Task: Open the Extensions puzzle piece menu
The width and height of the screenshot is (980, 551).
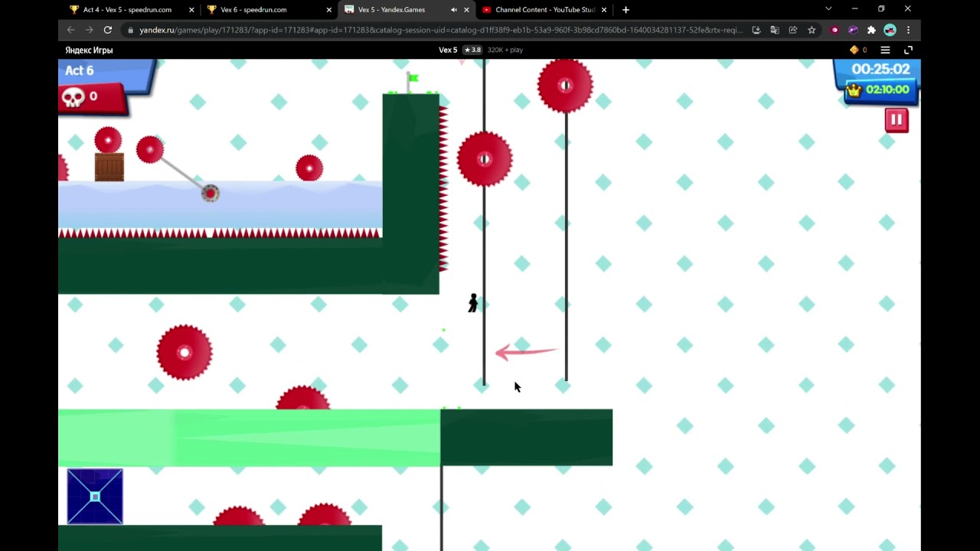Action: click(x=871, y=30)
